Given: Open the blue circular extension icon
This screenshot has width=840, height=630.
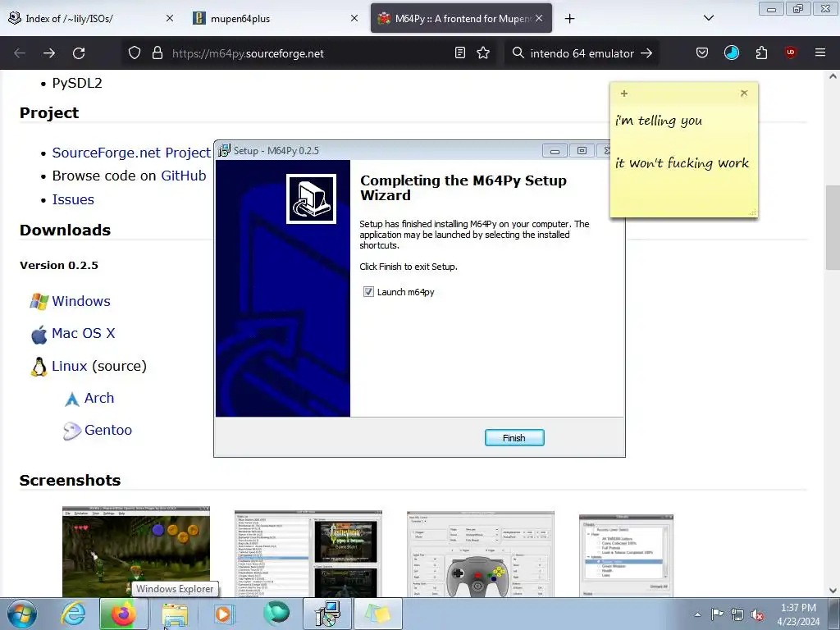Looking at the screenshot, I should [x=731, y=52].
